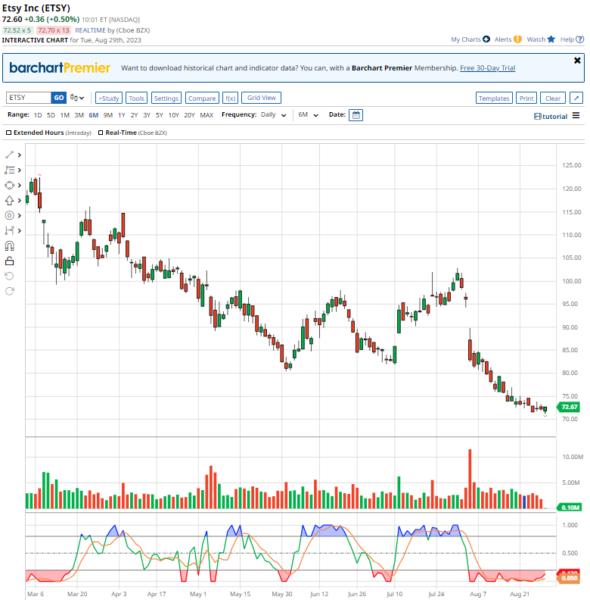Select the 5Y range
590x600 pixels.
pyautogui.click(x=159, y=115)
